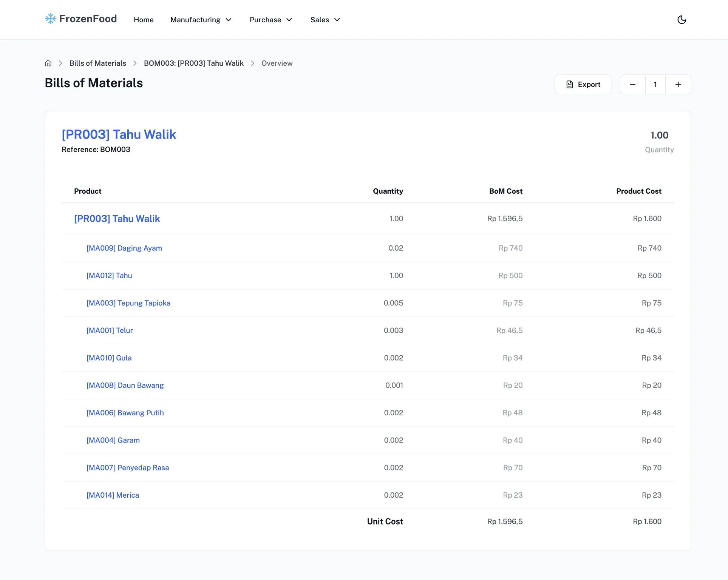Click Telur BoM cost Rp 46,5
This screenshot has height=580, width=728.
[509, 330]
